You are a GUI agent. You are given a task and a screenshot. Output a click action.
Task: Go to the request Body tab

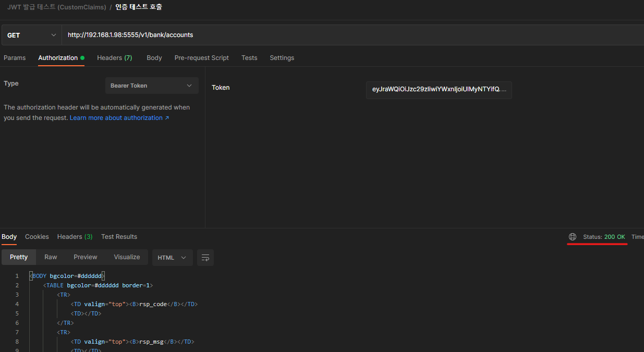click(x=154, y=58)
